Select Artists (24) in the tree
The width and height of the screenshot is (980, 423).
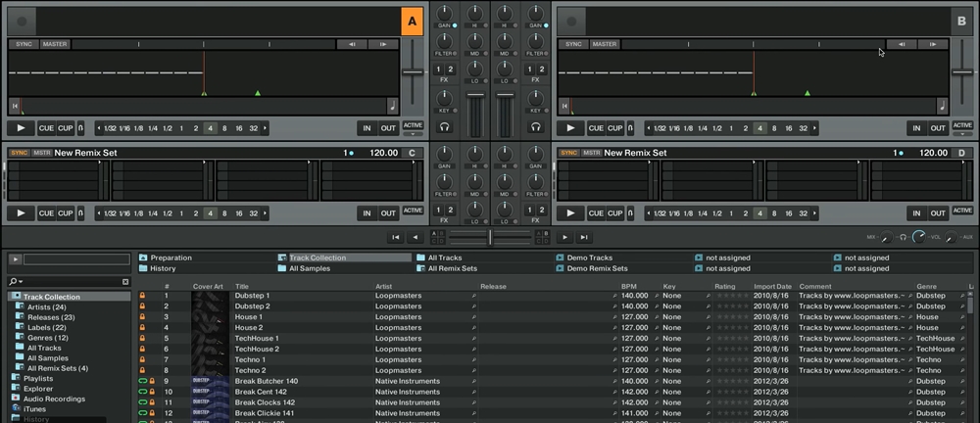[x=46, y=307]
